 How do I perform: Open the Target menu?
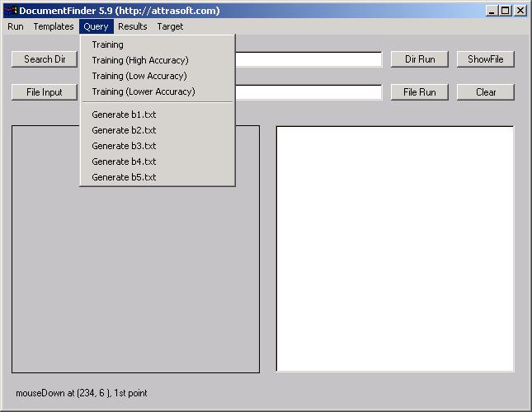click(x=170, y=26)
